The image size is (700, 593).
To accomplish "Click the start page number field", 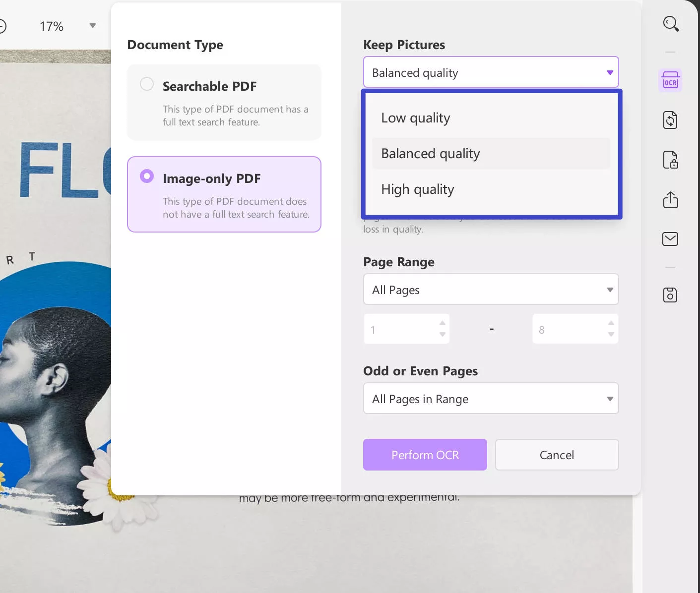I will point(402,329).
